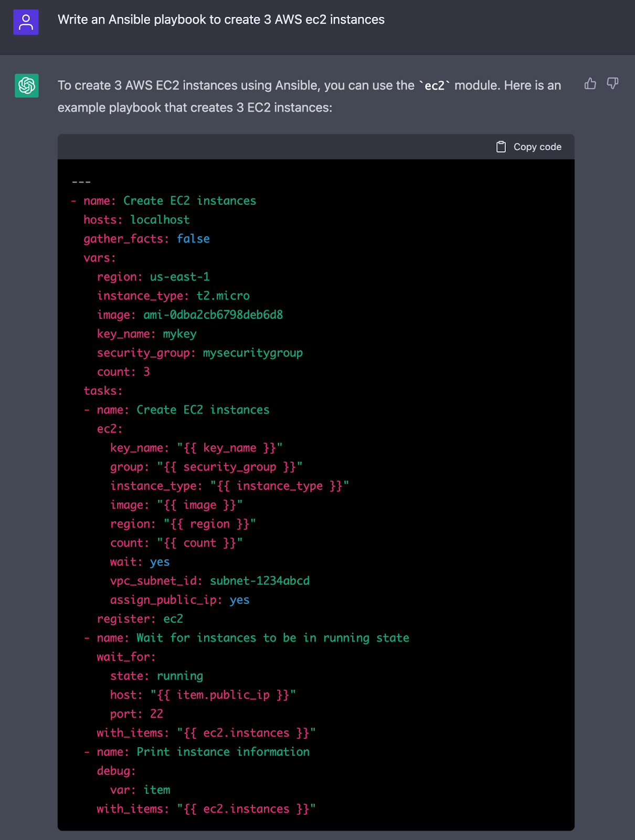Image resolution: width=635 pixels, height=840 pixels.
Task: Click the line 'count: 3'
Action: tap(123, 372)
